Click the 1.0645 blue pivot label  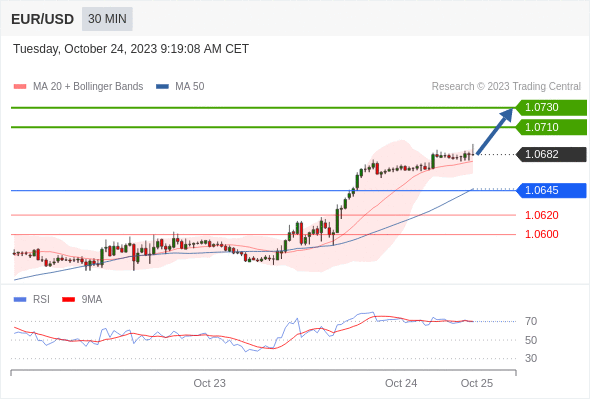[x=551, y=190]
